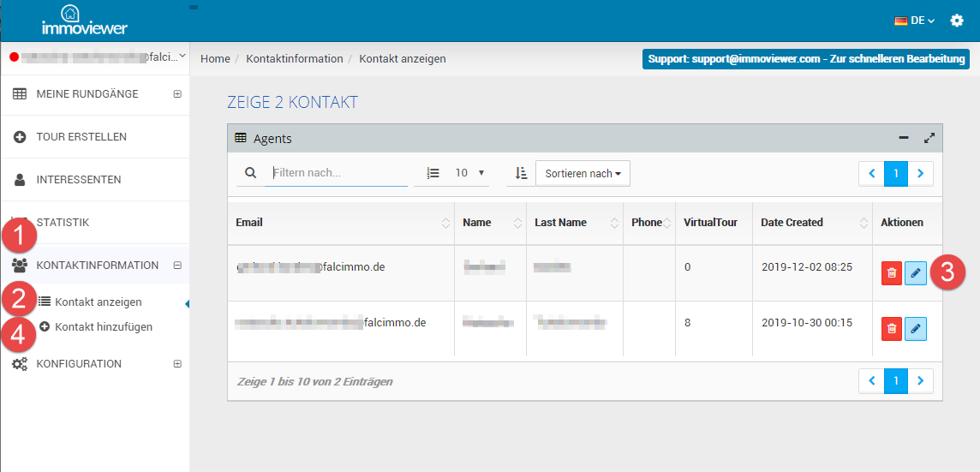Expand Agents panel to fullscreen
This screenshot has width=980, height=472.
929,138
